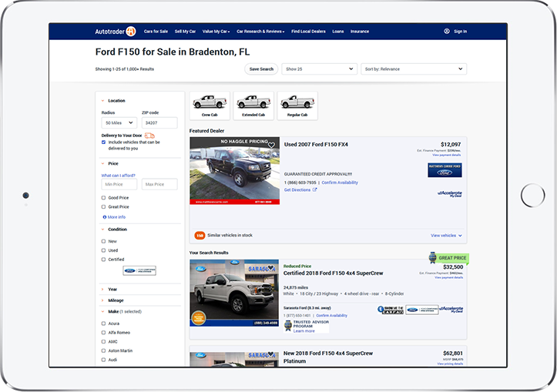Image resolution: width=557 pixels, height=392 pixels.
Task: Open Sell My Car menu
Action: pyautogui.click(x=185, y=32)
